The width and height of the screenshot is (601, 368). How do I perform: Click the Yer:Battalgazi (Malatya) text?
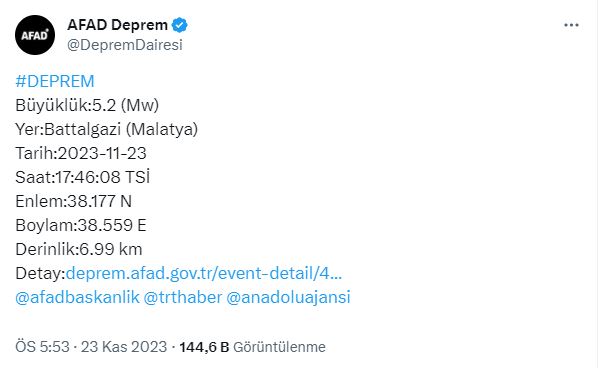click(x=107, y=129)
